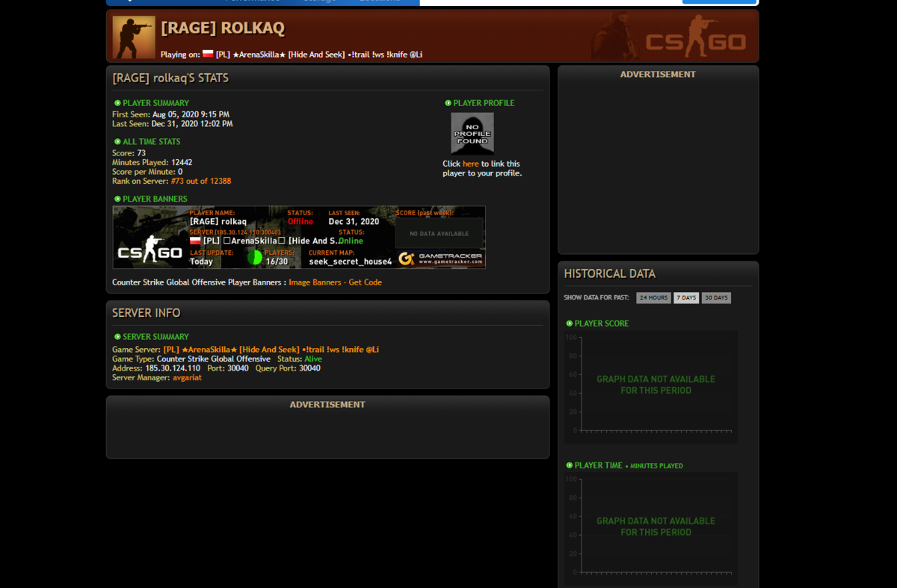Switch history range to 30 Days
The height and width of the screenshot is (588, 897).
click(716, 297)
